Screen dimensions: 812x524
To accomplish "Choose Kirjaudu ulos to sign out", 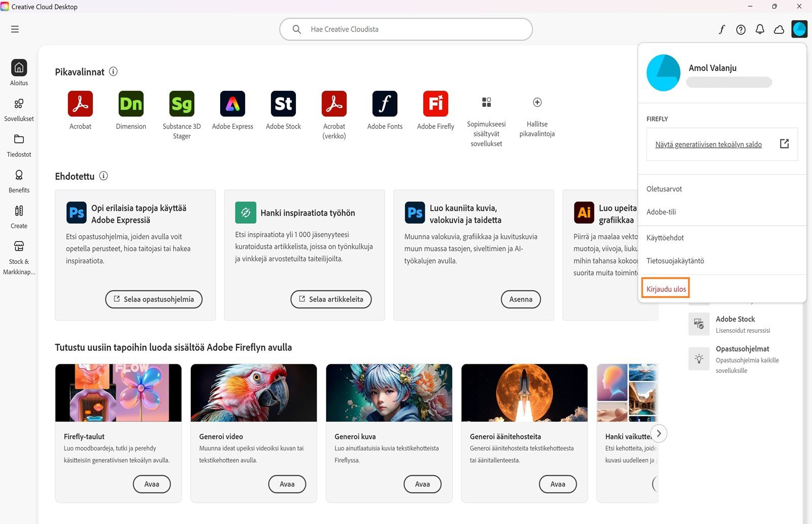I will [x=666, y=289].
